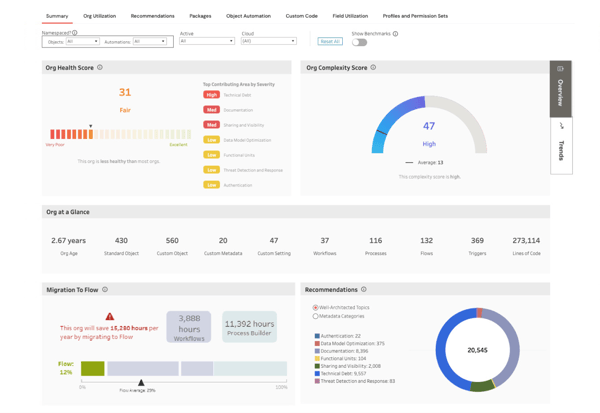This screenshot has width=600, height=413.
Task: Click the Show Benchmarks info icon
Action: coord(395,34)
